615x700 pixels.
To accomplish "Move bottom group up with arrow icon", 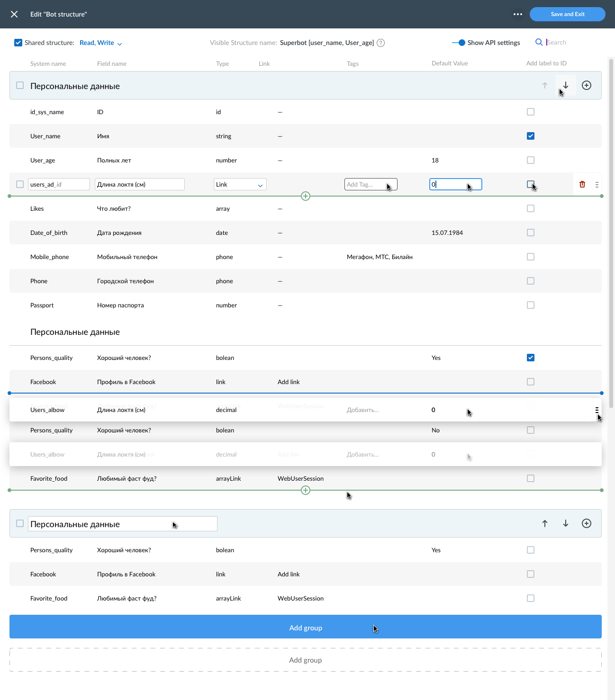I will pyautogui.click(x=545, y=523).
